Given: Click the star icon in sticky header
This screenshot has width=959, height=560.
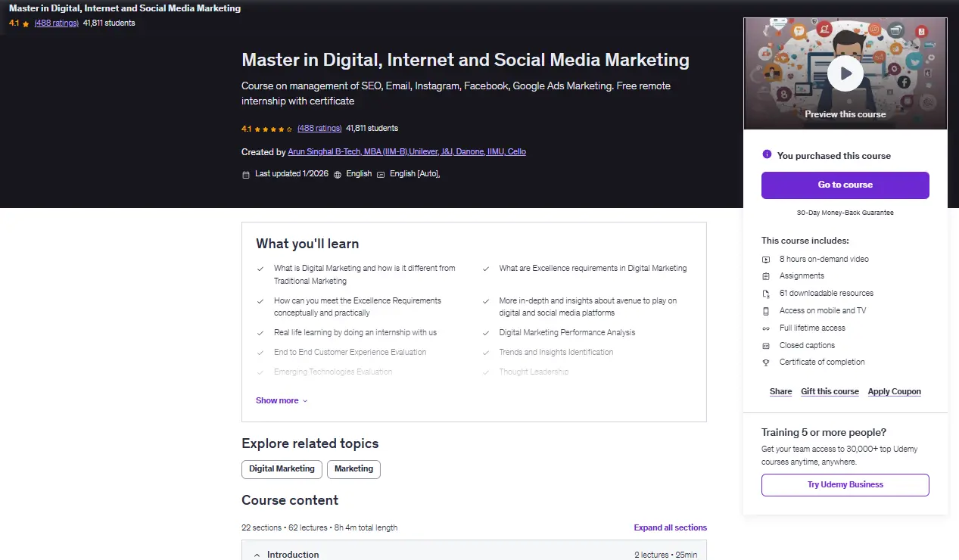Looking at the screenshot, I should pos(26,23).
